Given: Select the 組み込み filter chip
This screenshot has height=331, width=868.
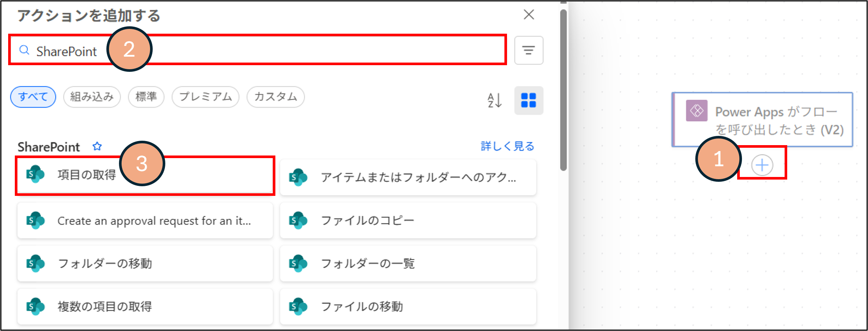Looking at the screenshot, I should click(x=92, y=97).
